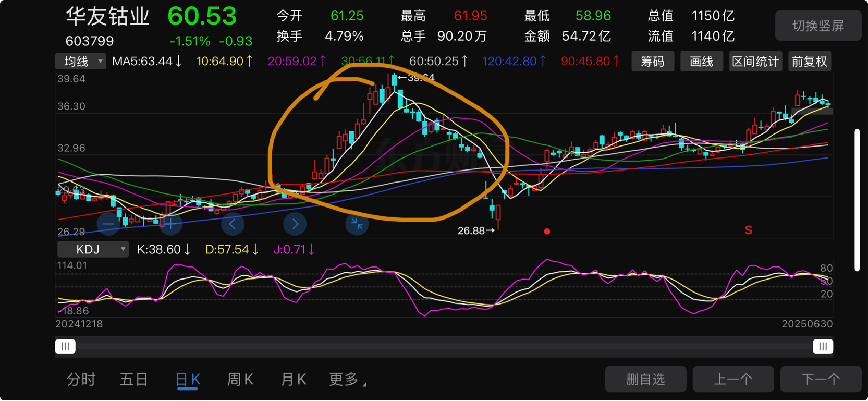Screen dimensions: 868x401
Task: Click the vertical scrollbar at right edge
Action: [857, 200]
